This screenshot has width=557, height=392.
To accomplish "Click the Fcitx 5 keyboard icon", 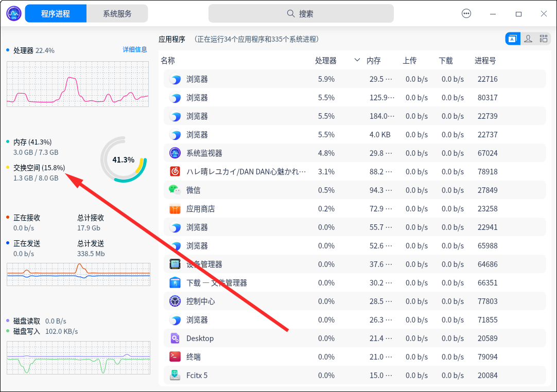I will coord(175,376).
